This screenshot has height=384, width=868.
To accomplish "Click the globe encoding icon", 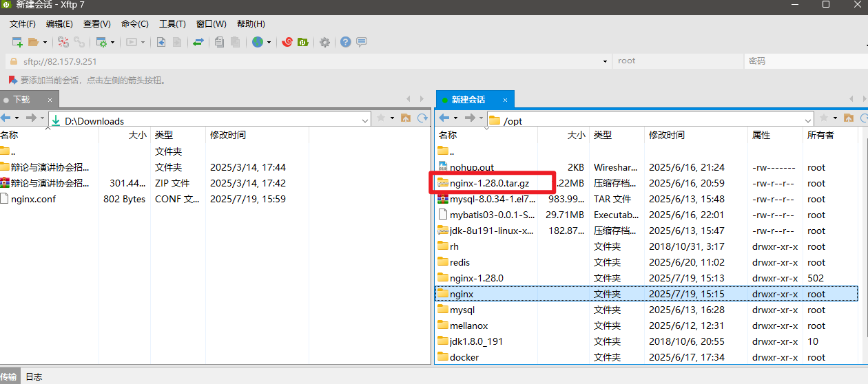I will click(258, 42).
